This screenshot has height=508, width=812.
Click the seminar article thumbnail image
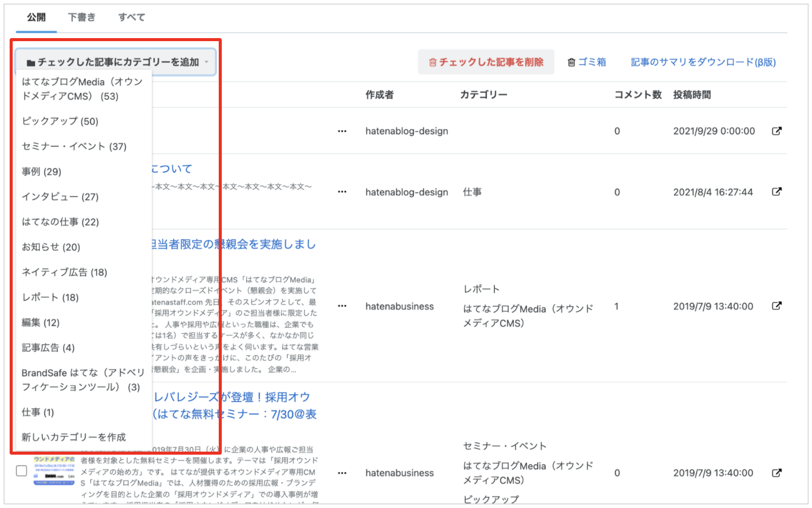(54, 471)
